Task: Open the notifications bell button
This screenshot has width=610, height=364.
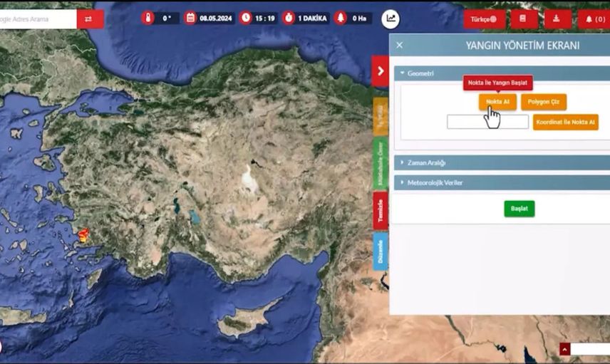Action: tap(594, 19)
